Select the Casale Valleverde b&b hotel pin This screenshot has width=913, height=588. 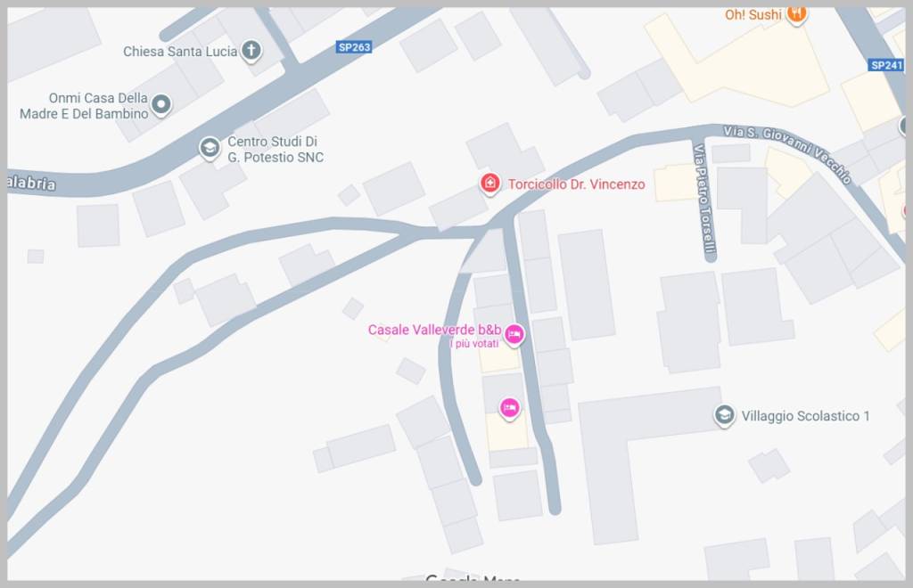pyautogui.click(x=514, y=334)
